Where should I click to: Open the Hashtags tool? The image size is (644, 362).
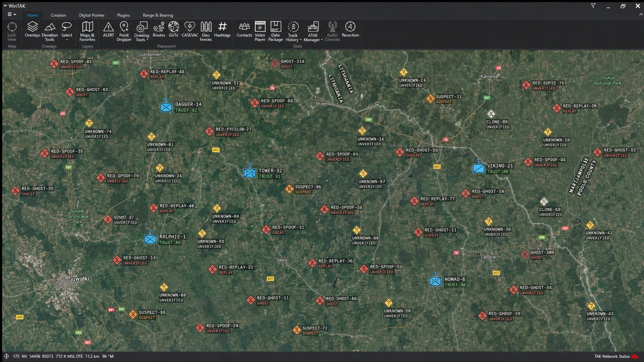(222, 30)
